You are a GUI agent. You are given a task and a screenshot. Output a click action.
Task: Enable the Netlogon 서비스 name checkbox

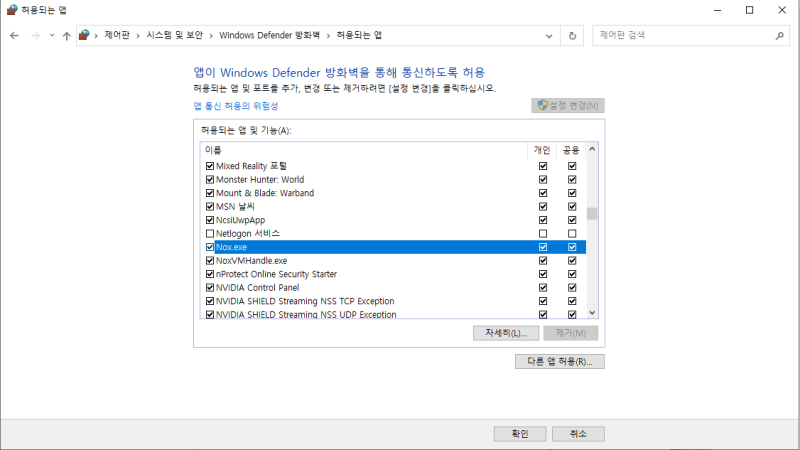coord(210,234)
